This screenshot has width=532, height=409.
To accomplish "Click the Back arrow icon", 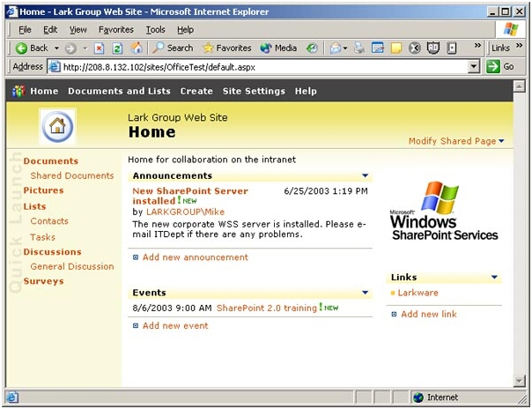I will (21, 48).
